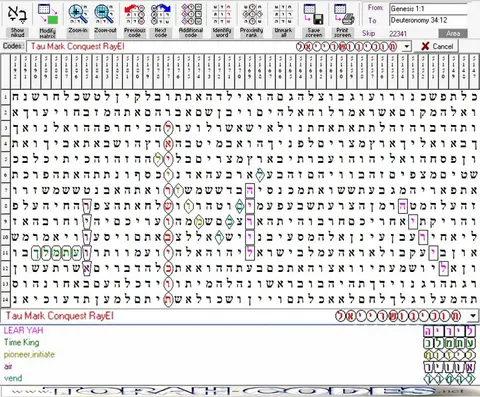Click the red circled letter in row 3
The height and width of the screenshot is (397, 480).
tap(168, 128)
